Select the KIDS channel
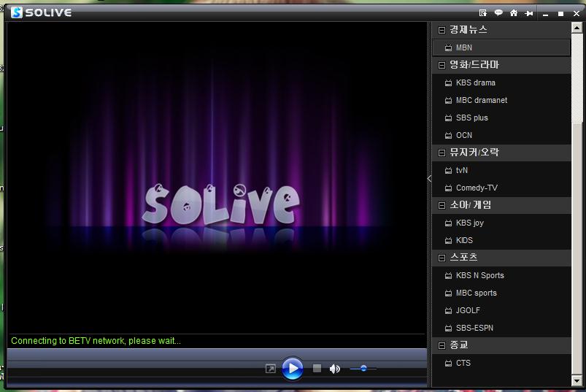Viewport: 586px width, 392px height. (x=501, y=240)
